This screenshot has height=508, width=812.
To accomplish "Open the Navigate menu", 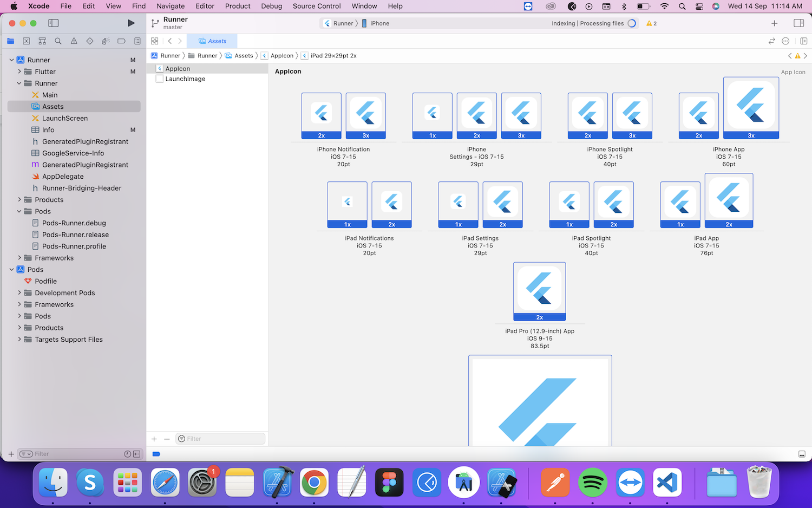I will [x=171, y=6].
